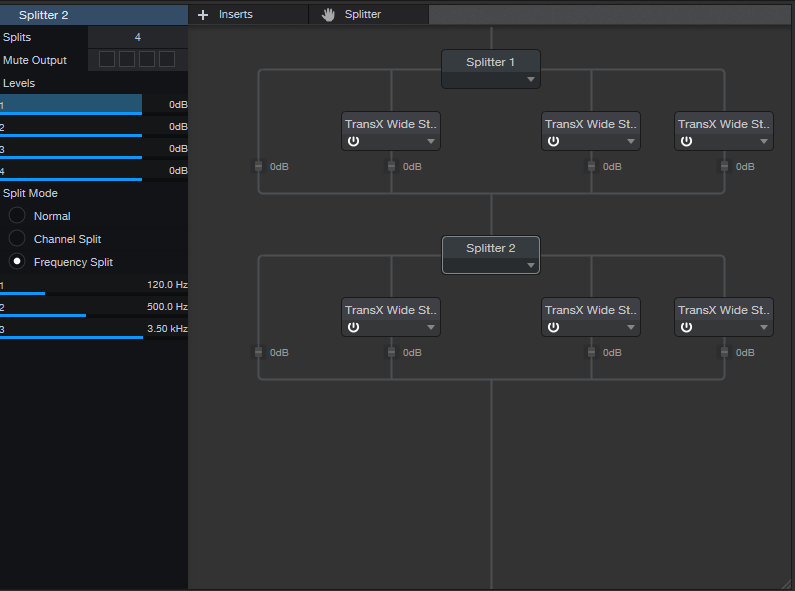Click third branch gain fader of Splitter 1
795x591 pixels.
pyautogui.click(x=591, y=166)
